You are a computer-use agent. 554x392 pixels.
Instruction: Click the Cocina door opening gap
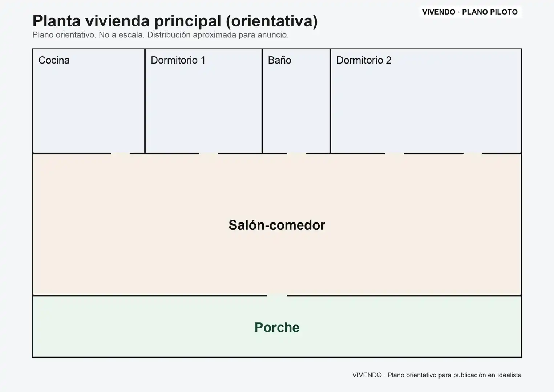point(120,154)
